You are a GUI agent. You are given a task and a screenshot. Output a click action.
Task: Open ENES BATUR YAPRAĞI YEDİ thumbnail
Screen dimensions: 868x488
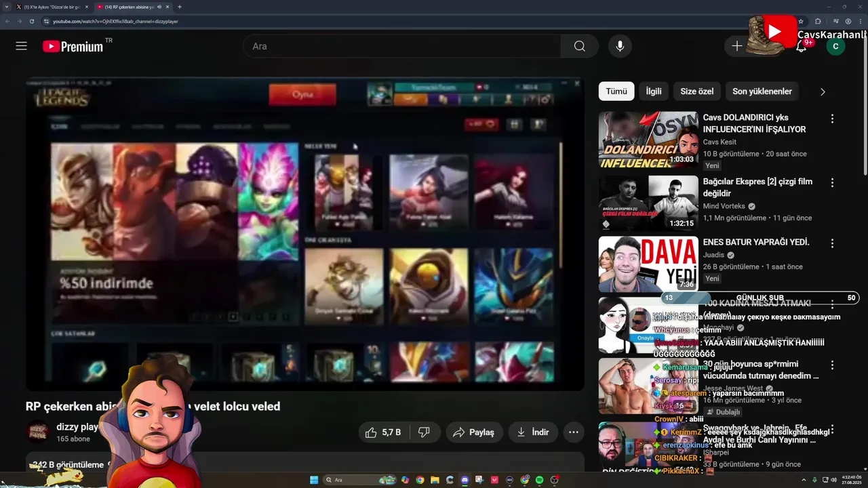coord(648,264)
